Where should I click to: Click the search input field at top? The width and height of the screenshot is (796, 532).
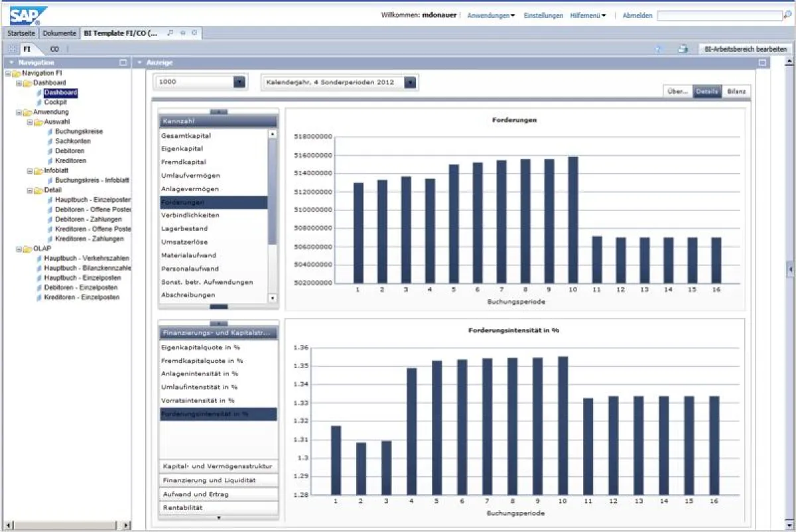click(x=719, y=15)
